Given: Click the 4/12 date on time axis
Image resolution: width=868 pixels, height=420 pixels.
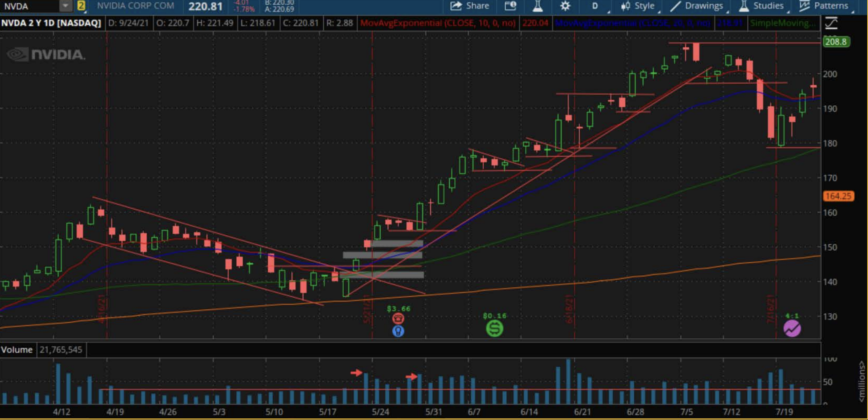Looking at the screenshot, I should coord(61,412).
